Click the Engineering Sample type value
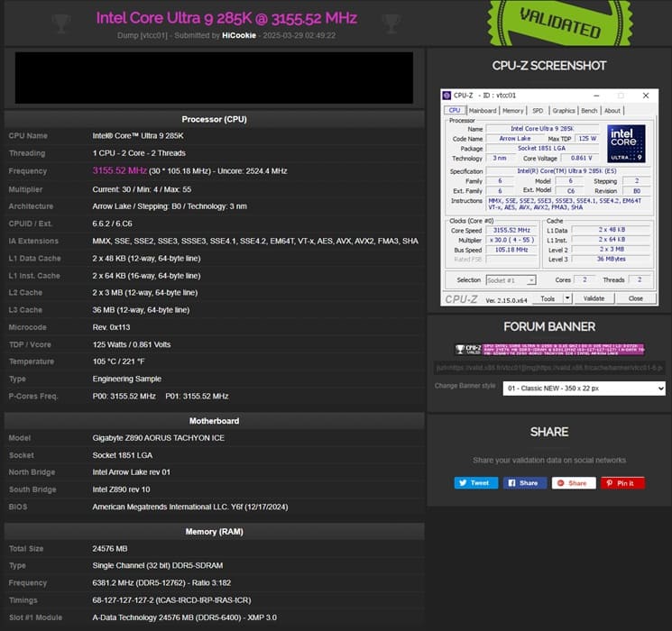Screen dimensions: 672x631 tap(127, 379)
